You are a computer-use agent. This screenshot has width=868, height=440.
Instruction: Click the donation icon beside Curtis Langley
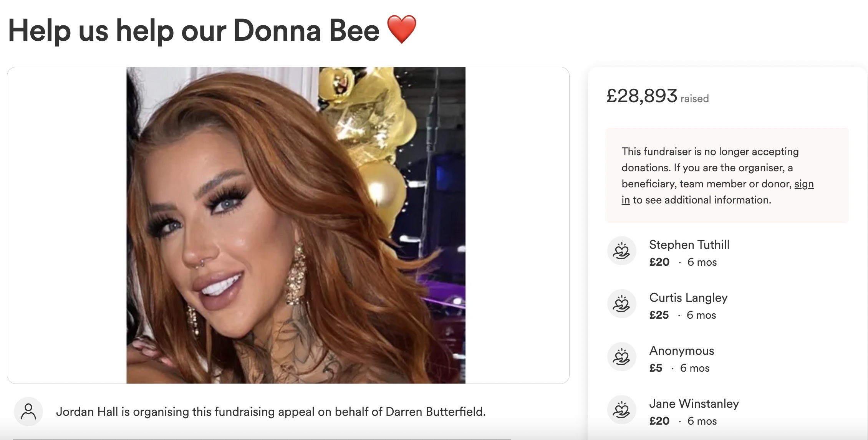click(621, 304)
